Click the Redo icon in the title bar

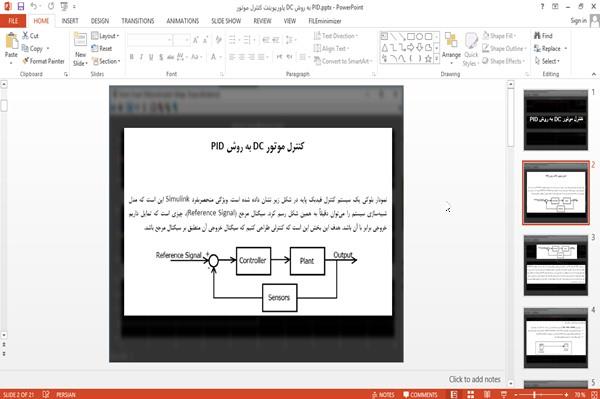point(51,6)
